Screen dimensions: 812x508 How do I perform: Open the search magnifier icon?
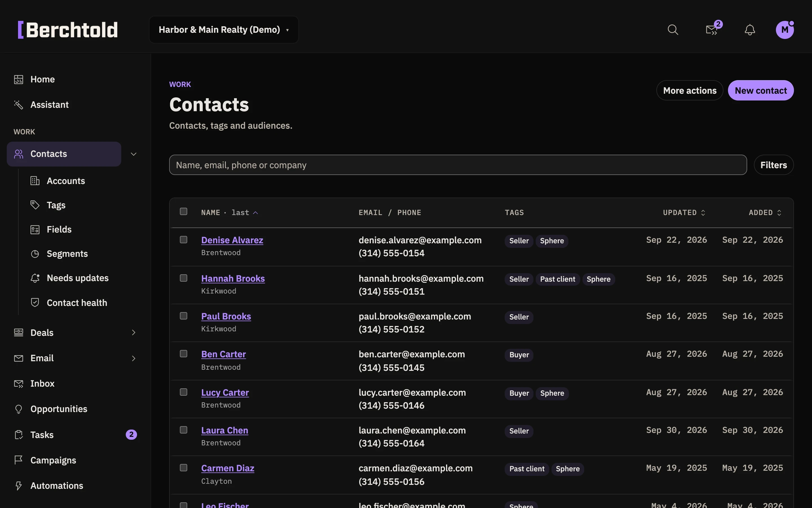point(673,30)
